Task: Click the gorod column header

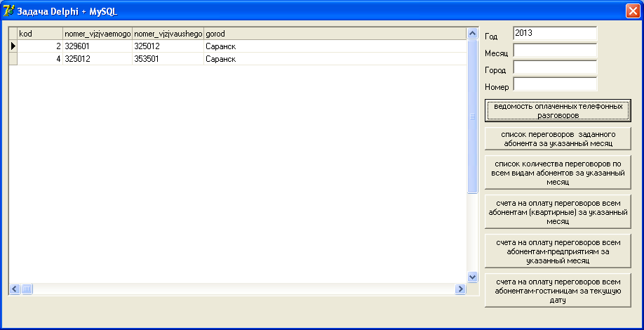Action: tap(335, 34)
